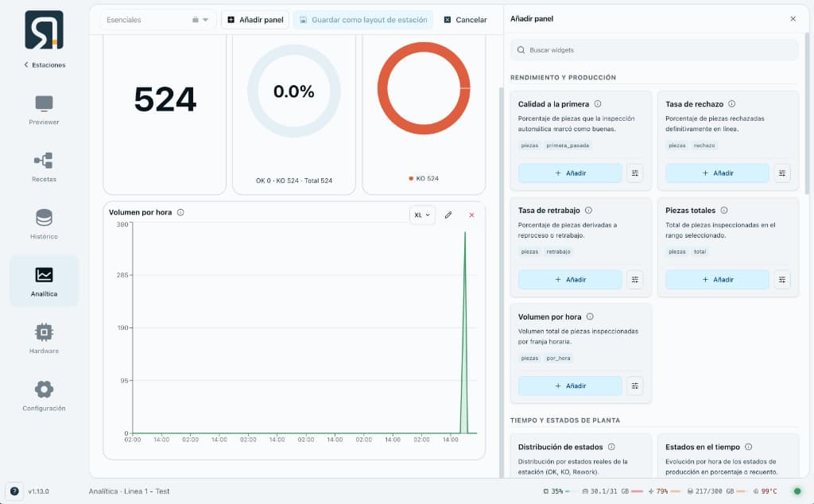
Task: Click the green connection status dot
Action: (797, 491)
